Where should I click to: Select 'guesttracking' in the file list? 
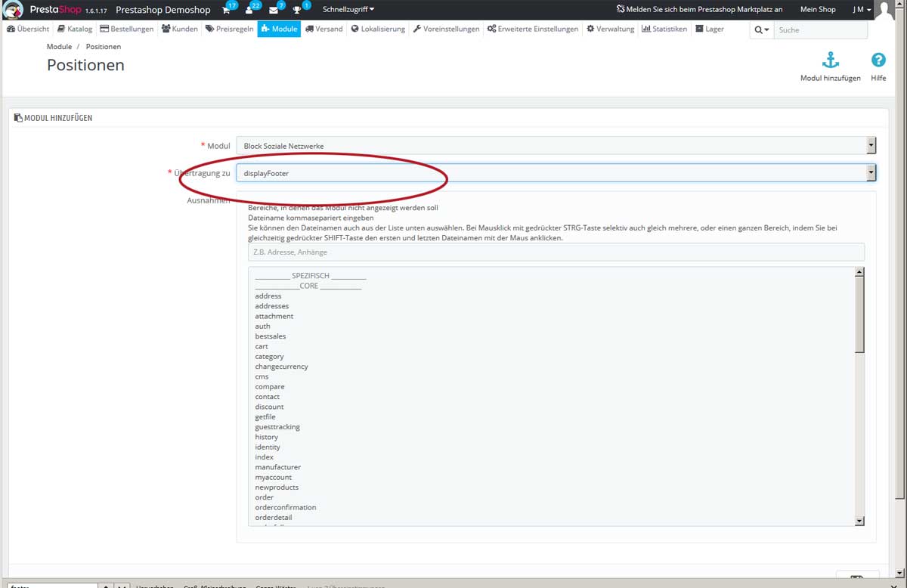pyautogui.click(x=277, y=427)
